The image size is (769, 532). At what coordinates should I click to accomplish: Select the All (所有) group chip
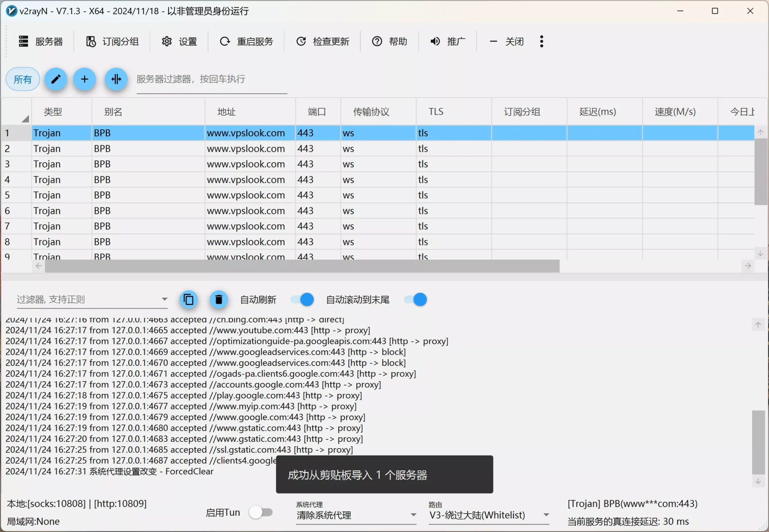(23, 79)
